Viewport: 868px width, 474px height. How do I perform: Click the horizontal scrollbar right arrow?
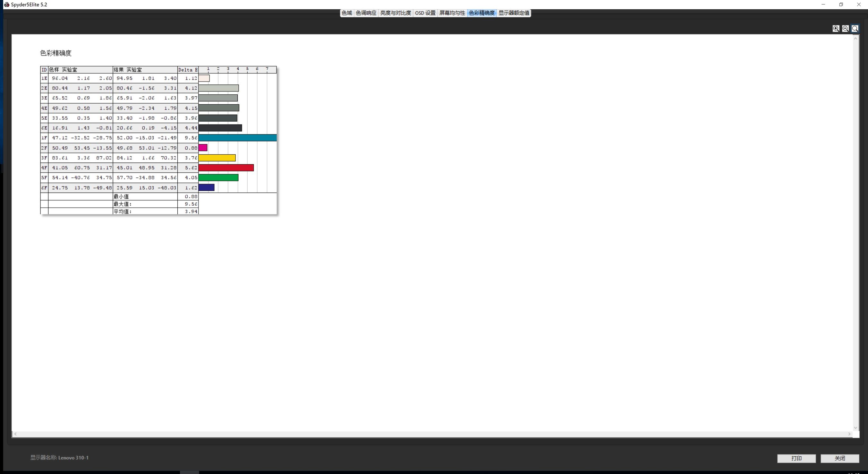[x=849, y=434]
